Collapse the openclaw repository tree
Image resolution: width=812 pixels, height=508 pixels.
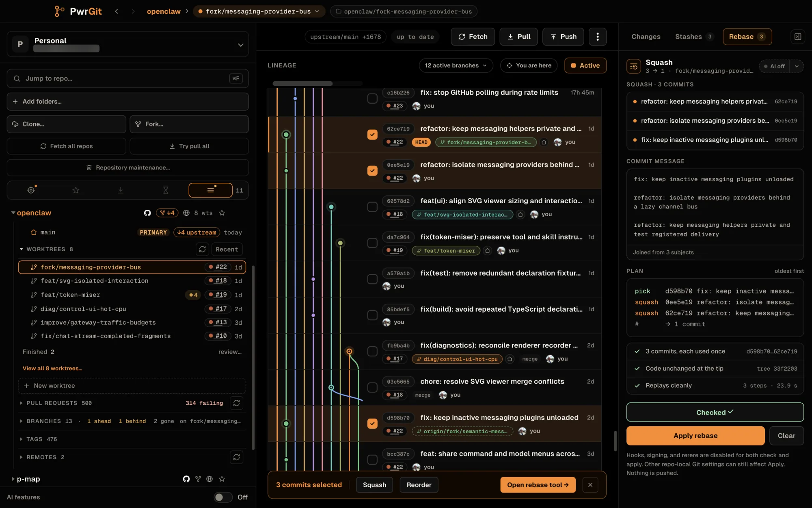tap(13, 213)
